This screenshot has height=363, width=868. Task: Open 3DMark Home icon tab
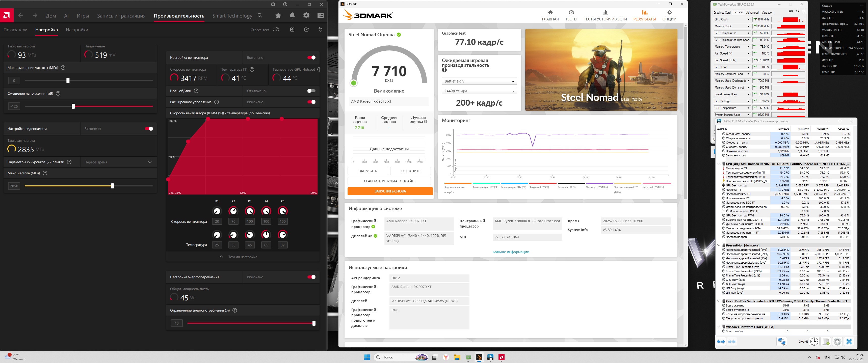(550, 12)
